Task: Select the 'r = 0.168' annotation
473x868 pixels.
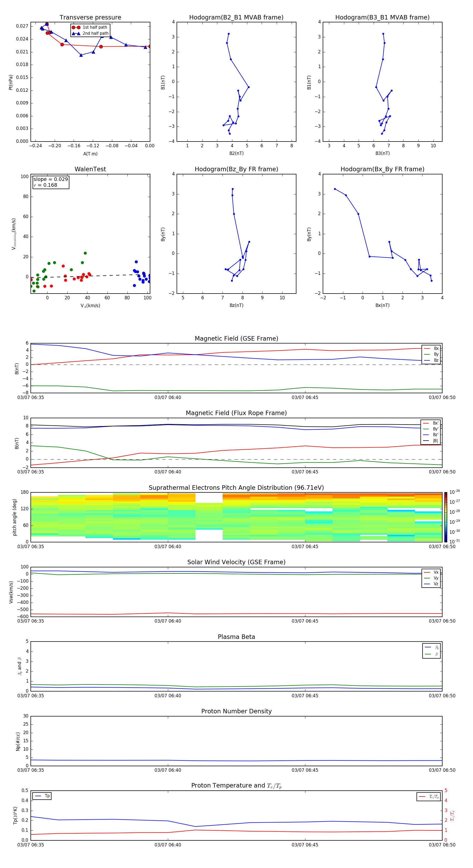Action: click(x=45, y=185)
